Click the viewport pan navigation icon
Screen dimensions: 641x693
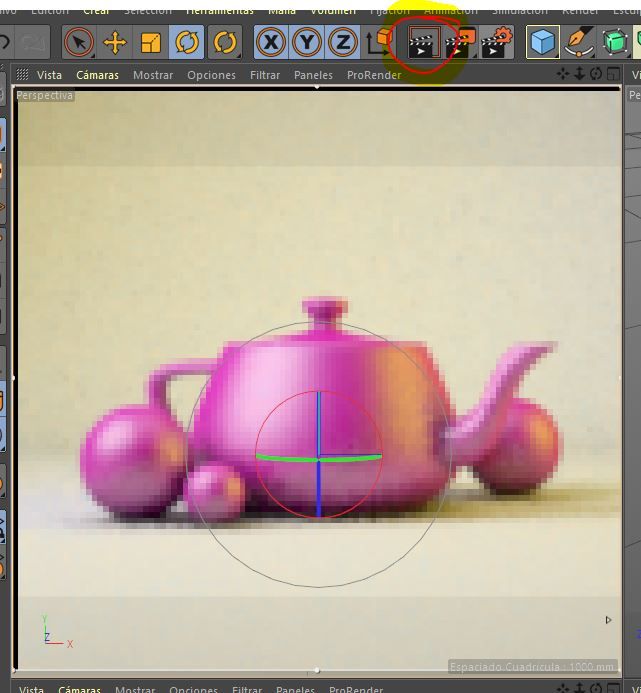[x=564, y=75]
